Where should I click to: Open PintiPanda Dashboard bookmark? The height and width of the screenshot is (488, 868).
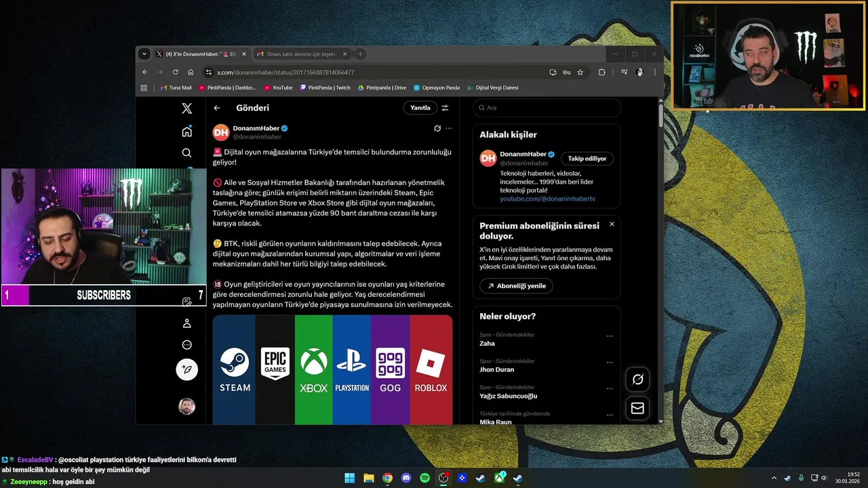pyautogui.click(x=227, y=87)
